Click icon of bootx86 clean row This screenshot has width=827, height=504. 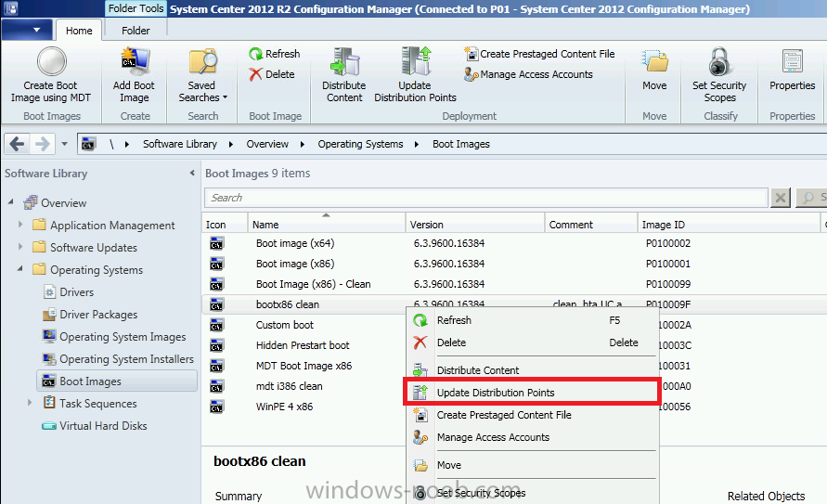pos(217,304)
